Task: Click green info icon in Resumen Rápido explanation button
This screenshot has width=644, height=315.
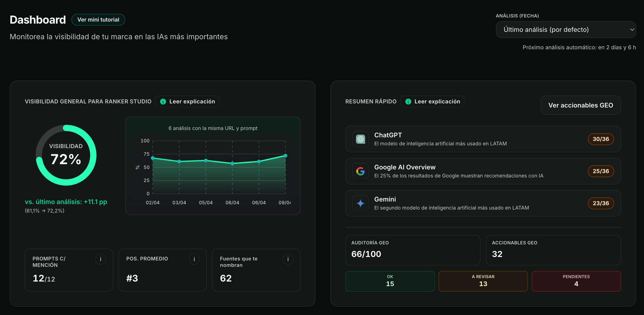Action: click(x=408, y=102)
